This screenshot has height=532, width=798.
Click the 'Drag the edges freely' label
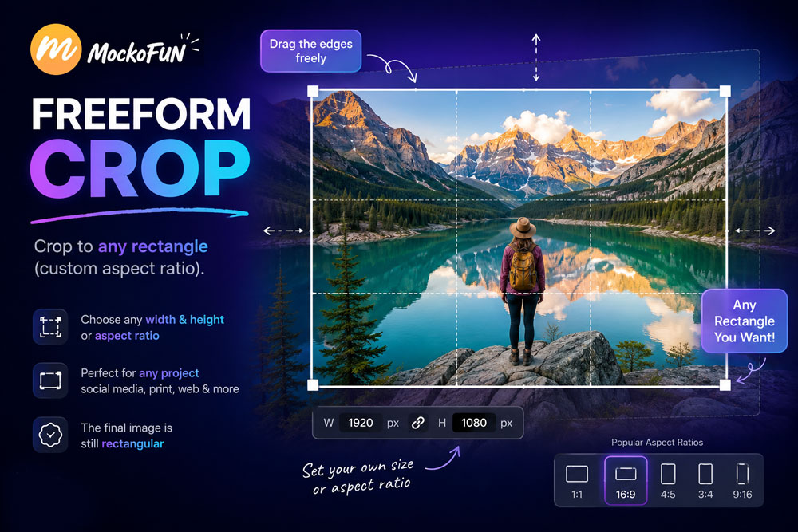[x=311, y=51]
